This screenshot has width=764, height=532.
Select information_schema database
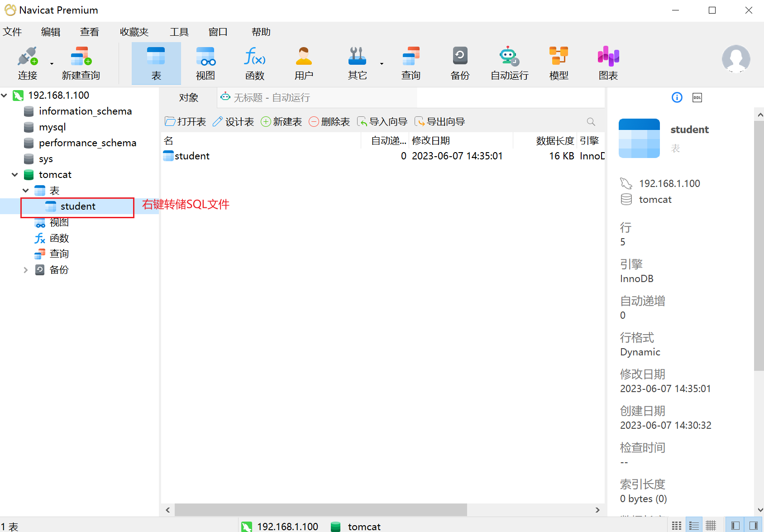85,111
